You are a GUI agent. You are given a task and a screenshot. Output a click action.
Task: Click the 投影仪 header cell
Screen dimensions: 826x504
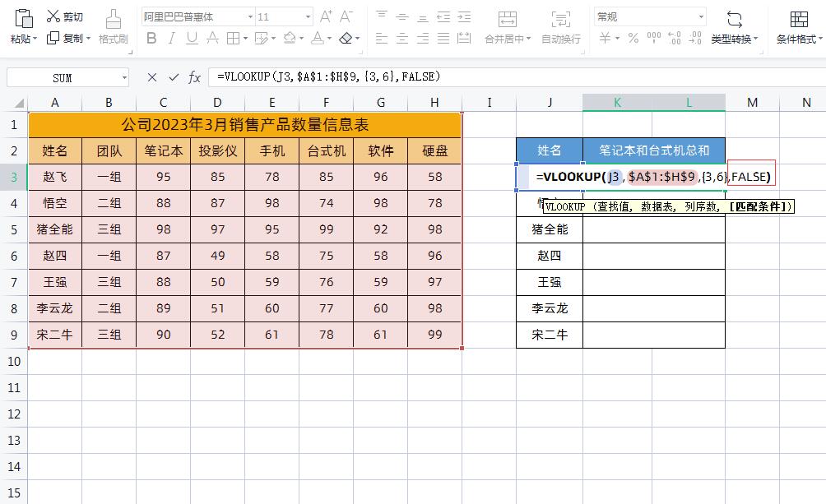pos(217,151)
